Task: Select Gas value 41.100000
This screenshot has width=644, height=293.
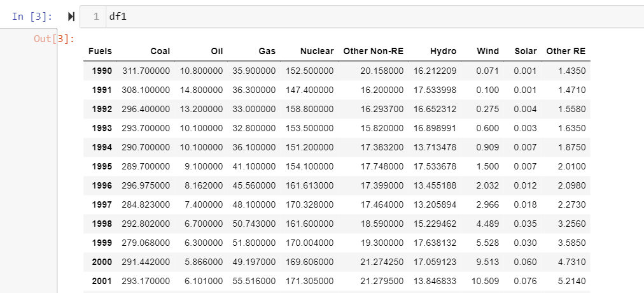Action: pos(254,166)
